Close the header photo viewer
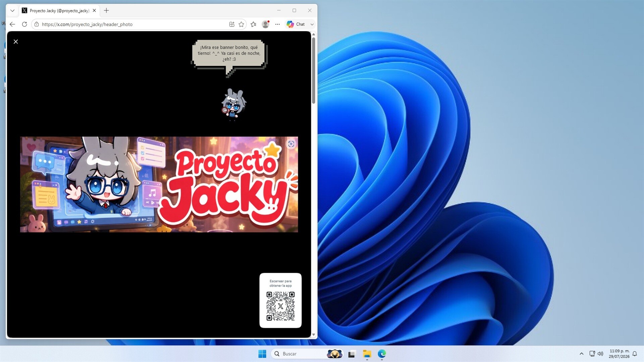 coord(16,42)
